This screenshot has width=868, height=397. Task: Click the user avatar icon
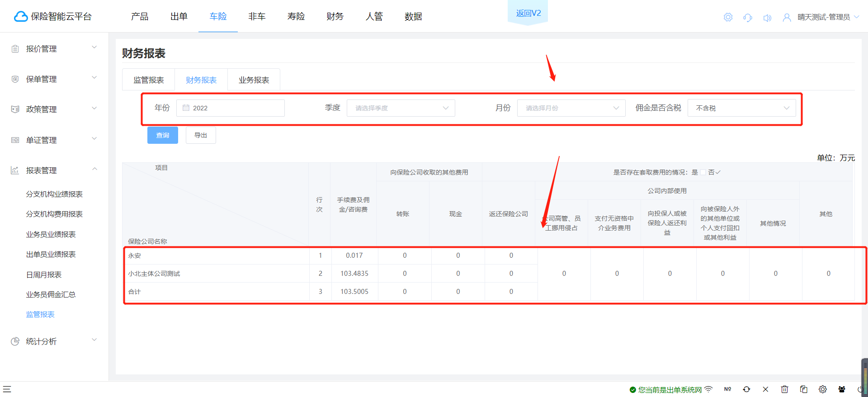click(787, 18)
